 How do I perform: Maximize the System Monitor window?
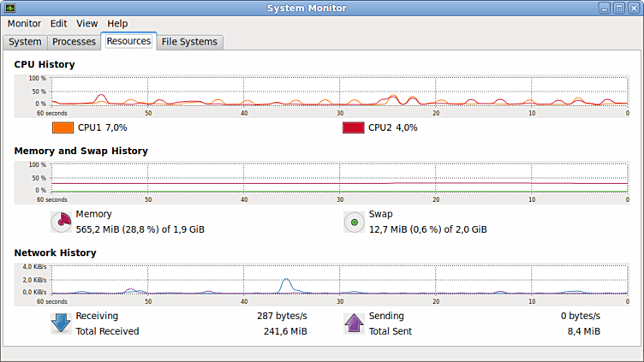pos(618,8)
